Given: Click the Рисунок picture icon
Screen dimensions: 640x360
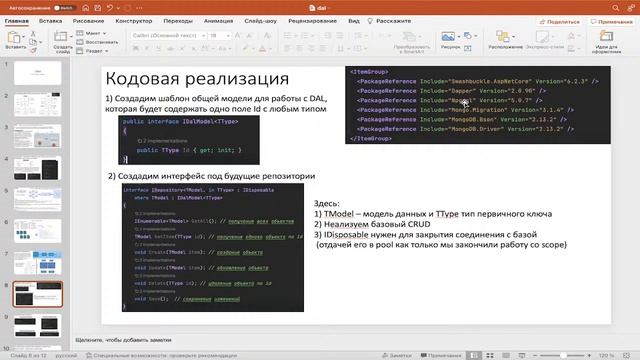Looking at the screenshot, I should pos(448,37).
